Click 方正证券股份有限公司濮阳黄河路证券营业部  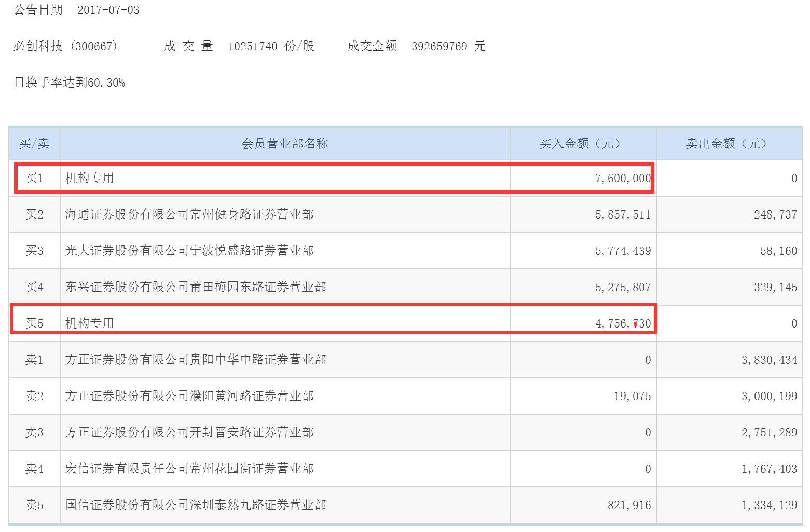[x=189, y=396]
